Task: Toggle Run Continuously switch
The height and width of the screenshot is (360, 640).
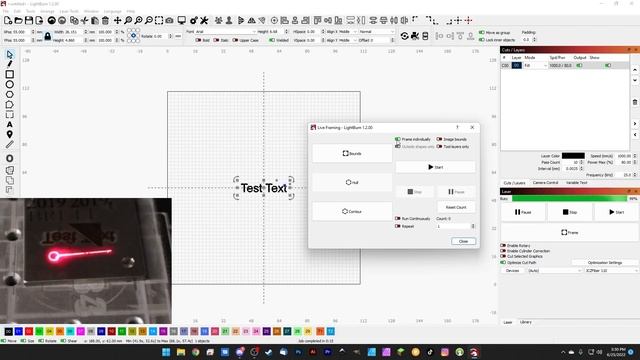Action: click(x=398, y=219)
